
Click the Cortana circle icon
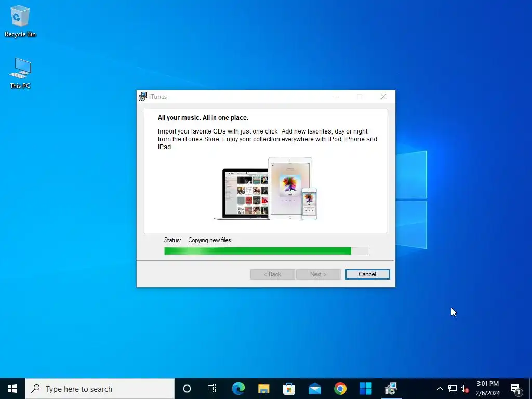point(187,389)
